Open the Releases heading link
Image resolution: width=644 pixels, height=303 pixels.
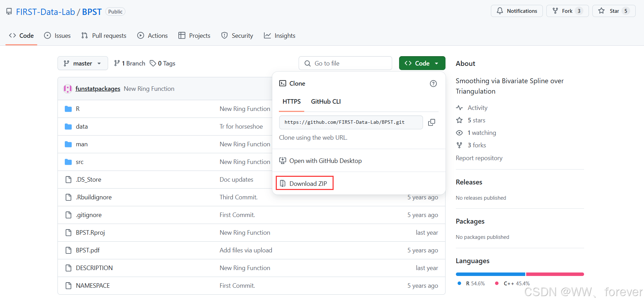point(469,182)
